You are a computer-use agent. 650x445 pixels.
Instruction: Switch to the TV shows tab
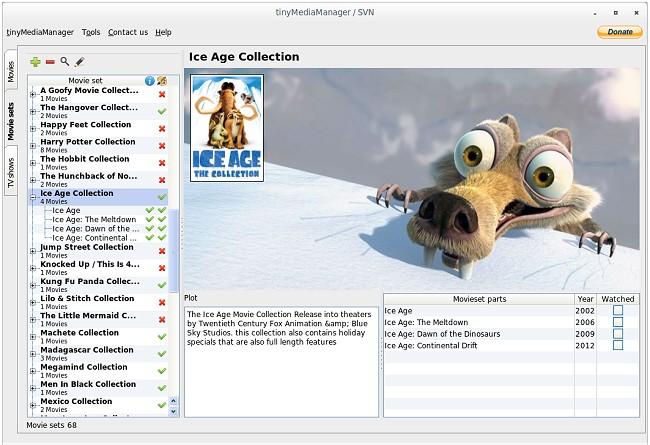click(x=11, y=173)
